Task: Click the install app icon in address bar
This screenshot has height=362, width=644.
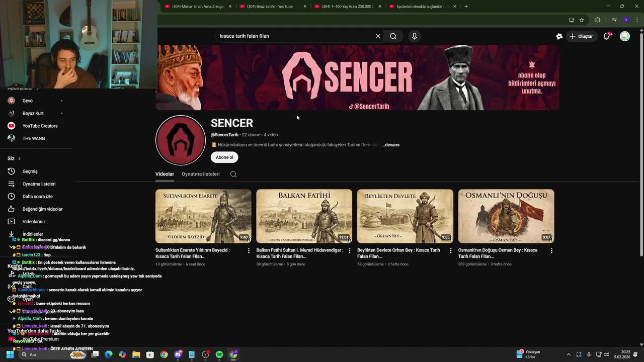Action: pos(571,20)
